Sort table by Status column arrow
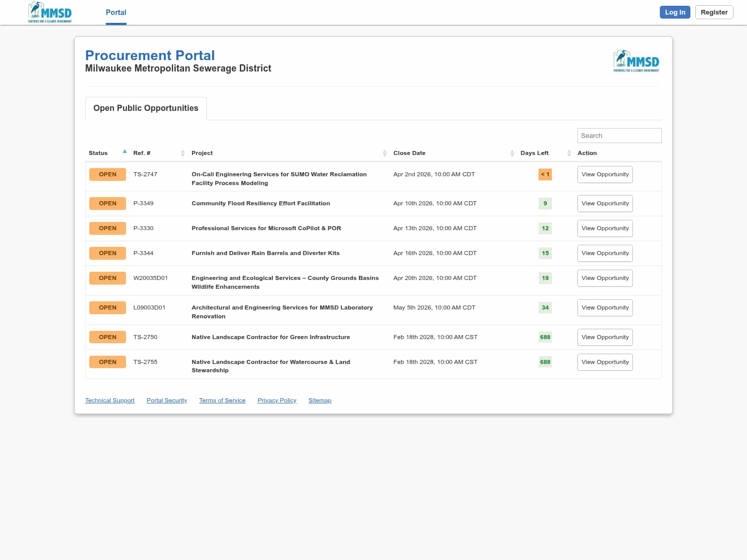This screenshot has width=747, height=560. [x=125, y=152]
